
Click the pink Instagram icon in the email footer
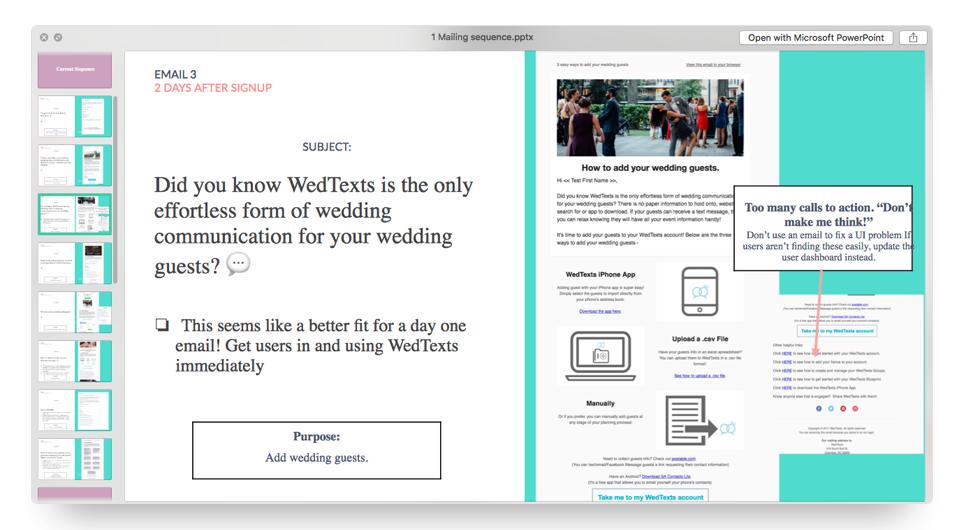[855, 408]
